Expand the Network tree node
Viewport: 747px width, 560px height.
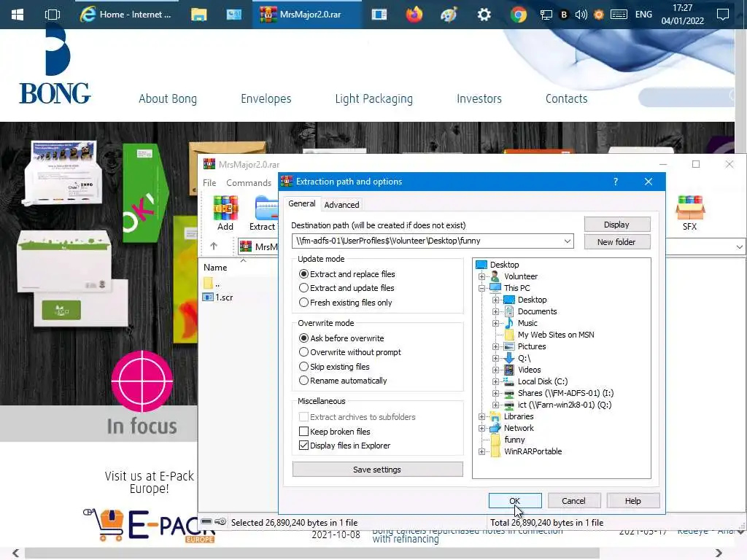pyautogui.click(x=481, y=428)
